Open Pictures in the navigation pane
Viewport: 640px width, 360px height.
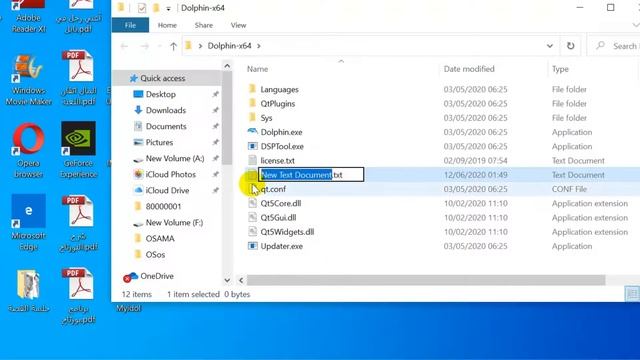(x=159, y=142)
